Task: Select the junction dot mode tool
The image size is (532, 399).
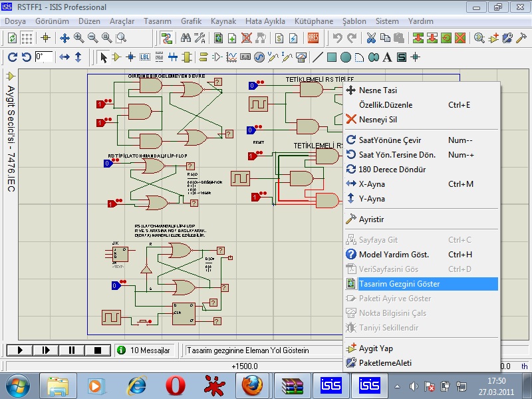Action: 130,57
